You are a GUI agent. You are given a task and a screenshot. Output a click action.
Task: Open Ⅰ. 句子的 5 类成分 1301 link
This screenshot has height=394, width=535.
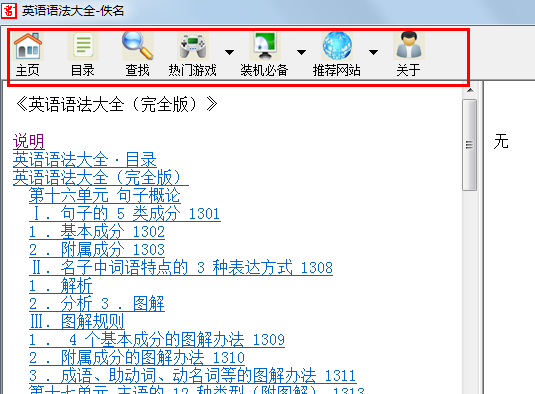125,214
